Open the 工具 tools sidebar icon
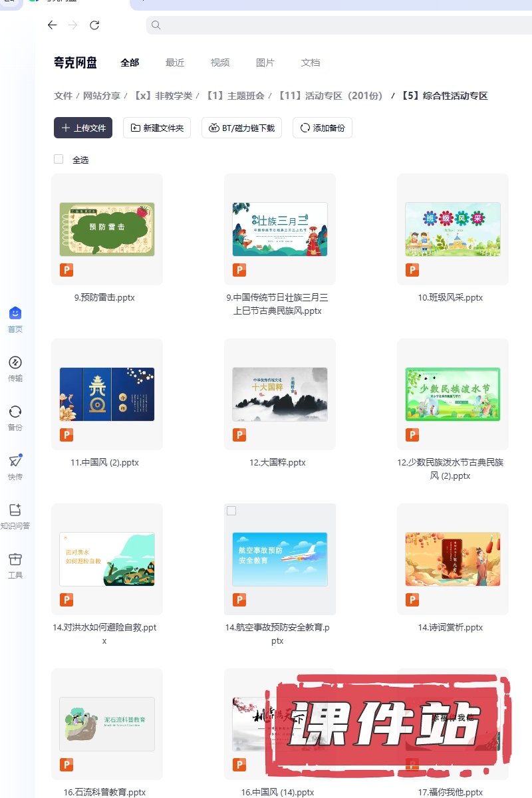The image size is (532, 798). 15,560
